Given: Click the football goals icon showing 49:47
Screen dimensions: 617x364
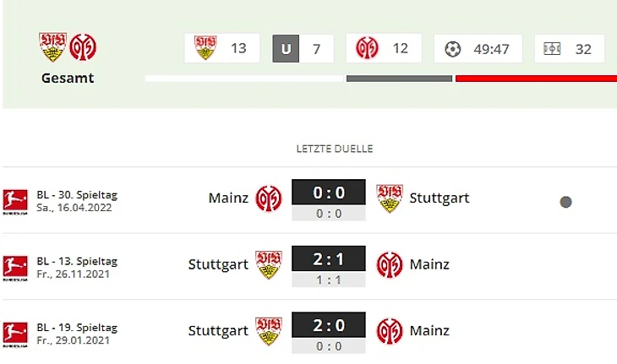Looking at the screenshot, I should point(453,49).
